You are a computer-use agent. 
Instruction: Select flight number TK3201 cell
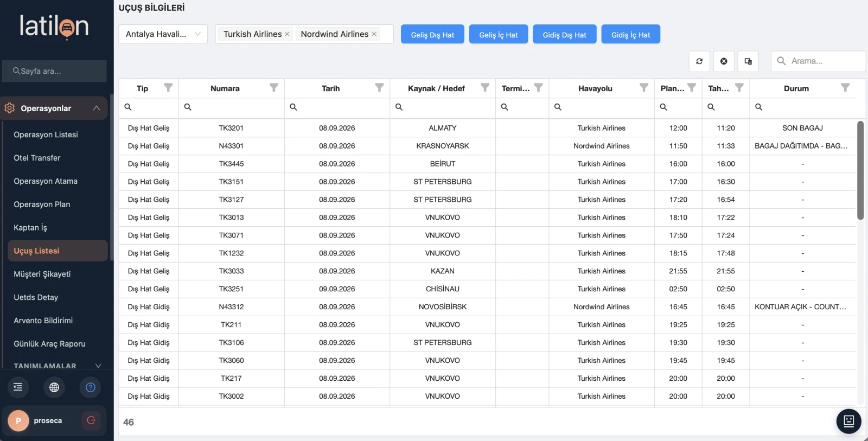231,128
